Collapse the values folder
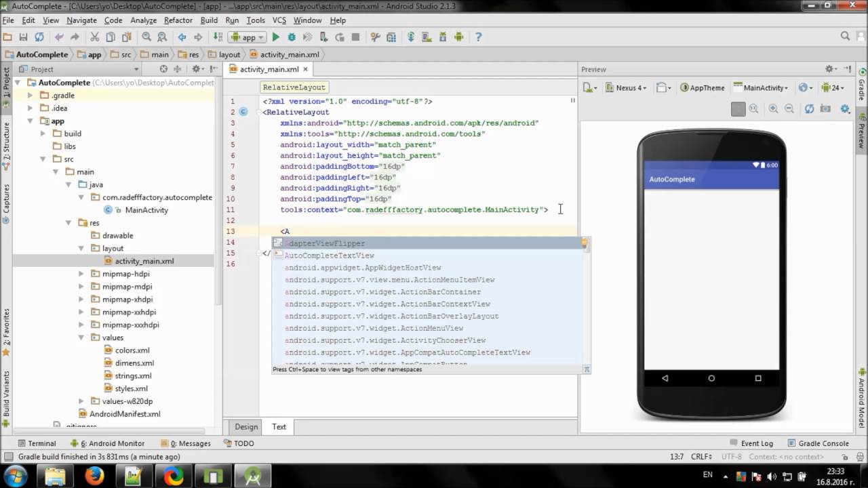 click(81, 338)
